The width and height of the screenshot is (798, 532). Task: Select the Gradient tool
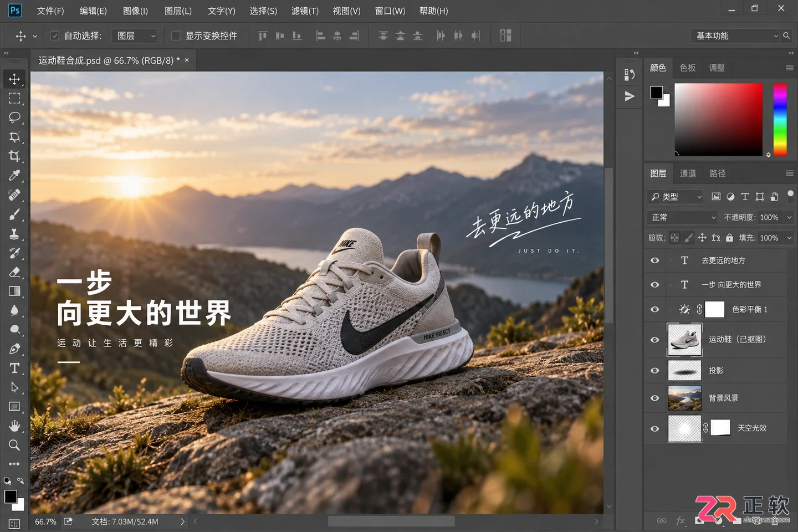14,291
